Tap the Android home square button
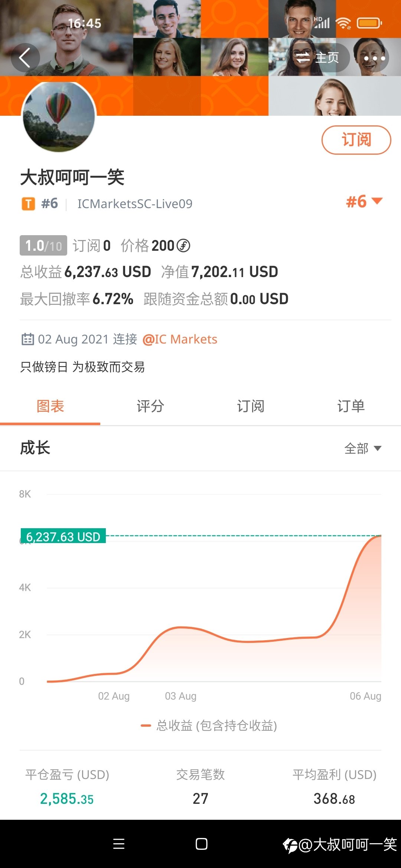The image size is (401, 868). click(x=201, y=844)
